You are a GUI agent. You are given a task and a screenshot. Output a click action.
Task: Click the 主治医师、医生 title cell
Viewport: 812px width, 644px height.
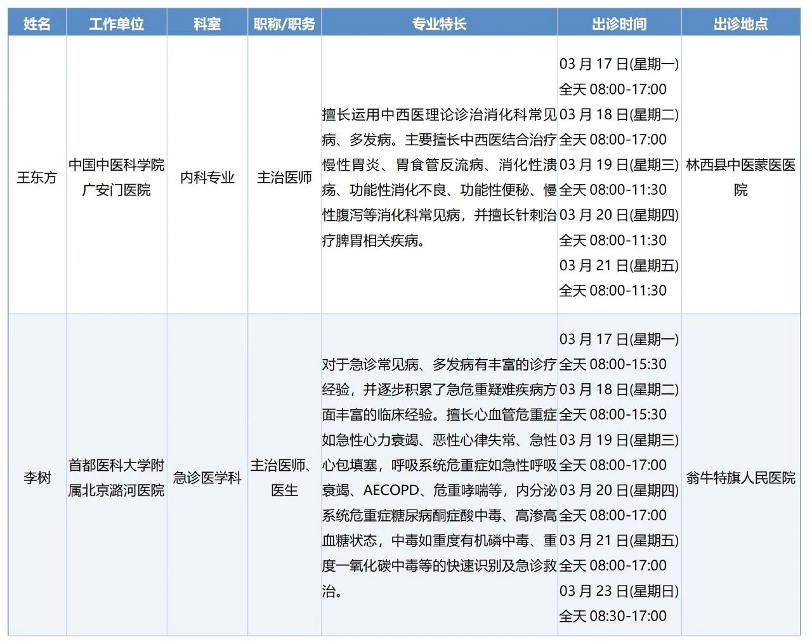click(284, 478)
